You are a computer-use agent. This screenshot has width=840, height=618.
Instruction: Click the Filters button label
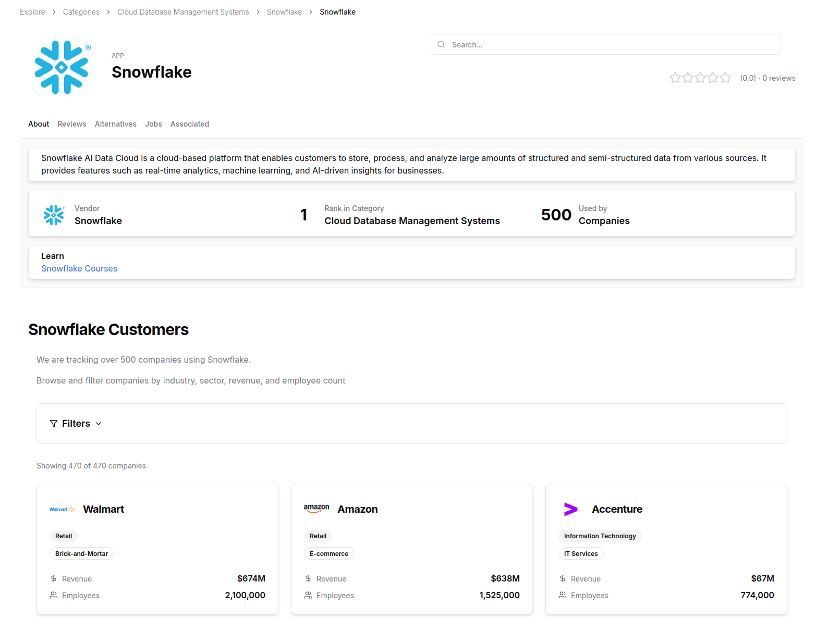[x=76, y=424]
